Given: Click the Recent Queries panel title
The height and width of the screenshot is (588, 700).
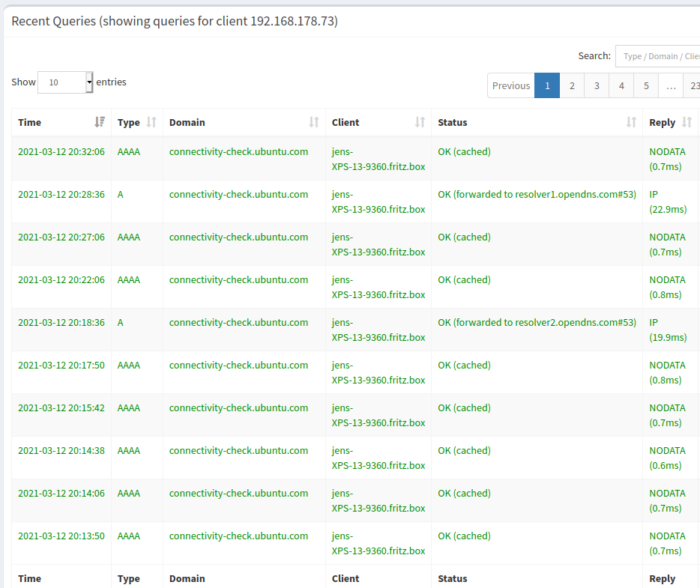Looking at the screenshot, I should (175, 22).
